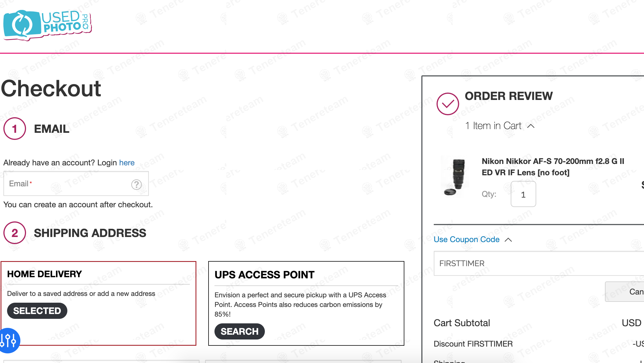644x363 pixels.
Task: Click the Order Review checkmark circle icon
Action: point(447,104)
